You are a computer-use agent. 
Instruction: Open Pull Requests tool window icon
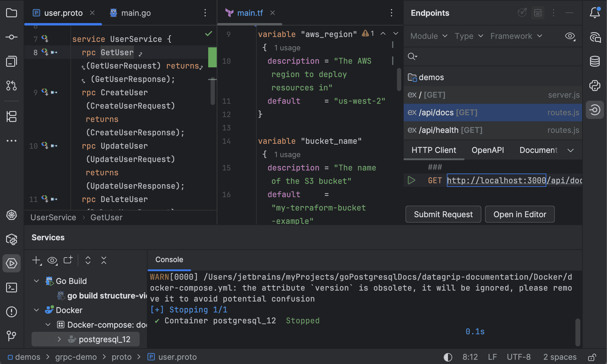(12, 86)
